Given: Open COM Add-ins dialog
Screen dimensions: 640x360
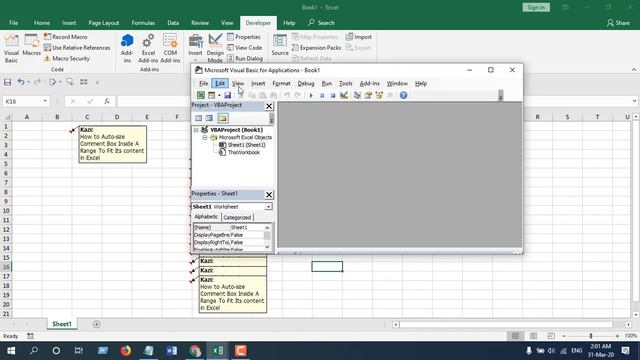Looking at the screenshot, I should pyautogui.click(x=170, y=48).
